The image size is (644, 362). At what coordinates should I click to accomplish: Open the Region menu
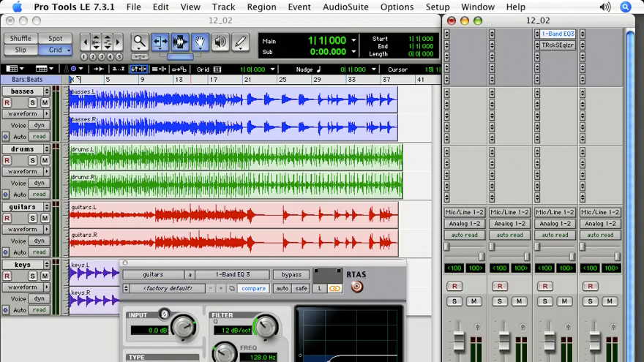tap(262, 7)
